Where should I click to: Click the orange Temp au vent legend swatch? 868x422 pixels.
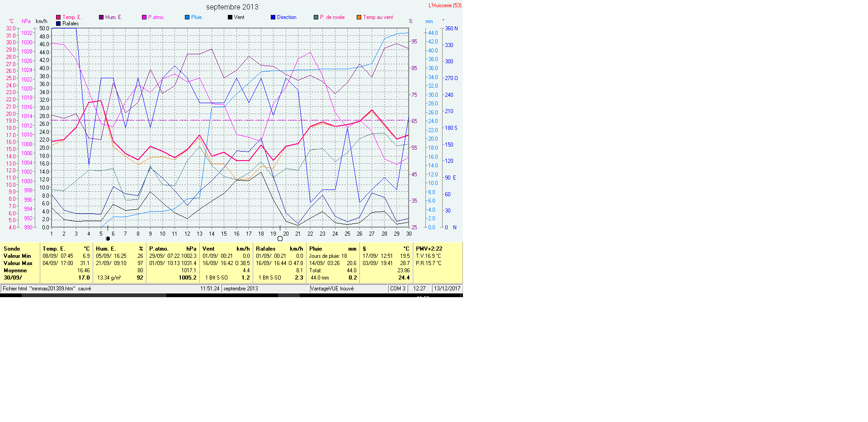coord(359,17)
